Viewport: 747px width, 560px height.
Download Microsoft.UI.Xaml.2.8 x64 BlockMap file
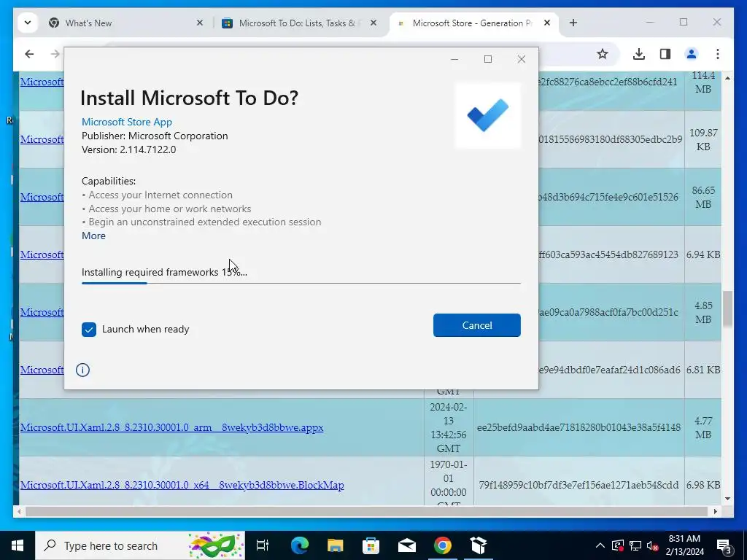point(182,485)
